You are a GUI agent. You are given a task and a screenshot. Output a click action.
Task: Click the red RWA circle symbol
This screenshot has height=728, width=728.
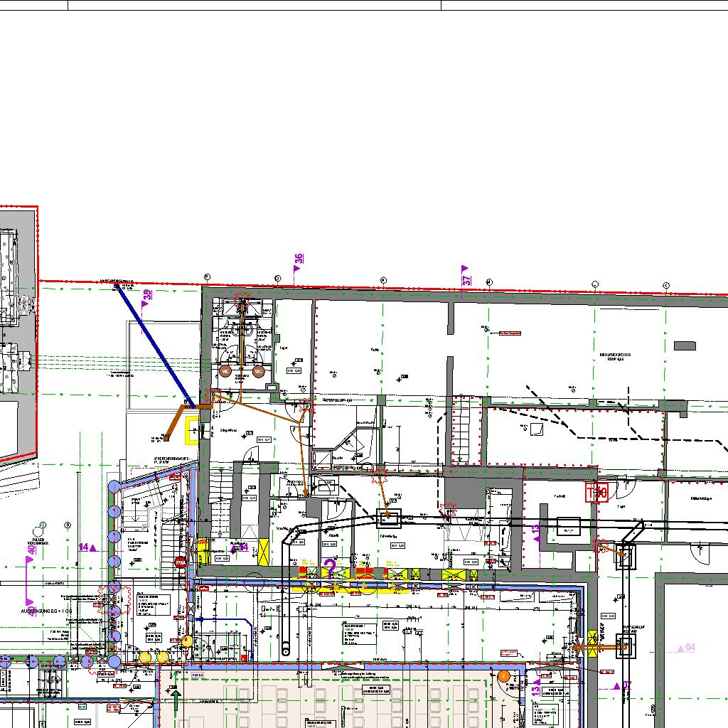click(181, 562)
